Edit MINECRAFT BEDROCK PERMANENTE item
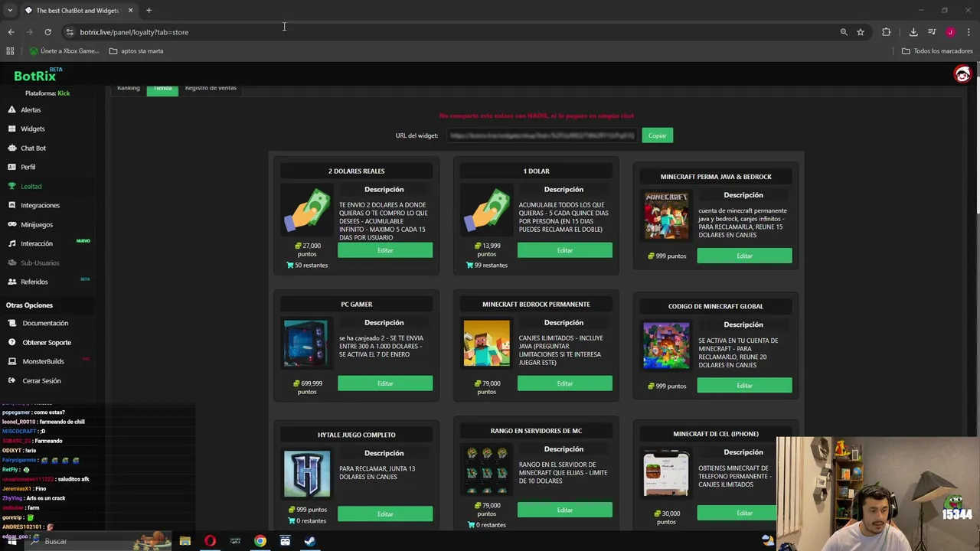980x551 pixels. coord(565,383)
